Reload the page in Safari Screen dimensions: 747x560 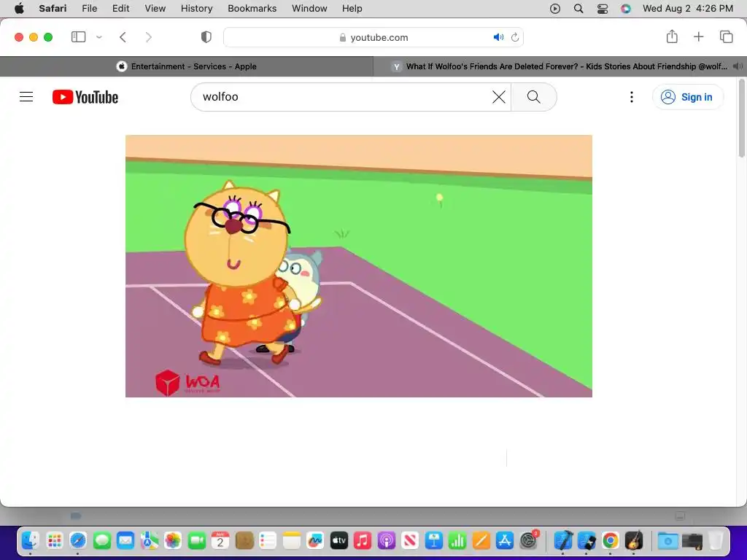515,37
